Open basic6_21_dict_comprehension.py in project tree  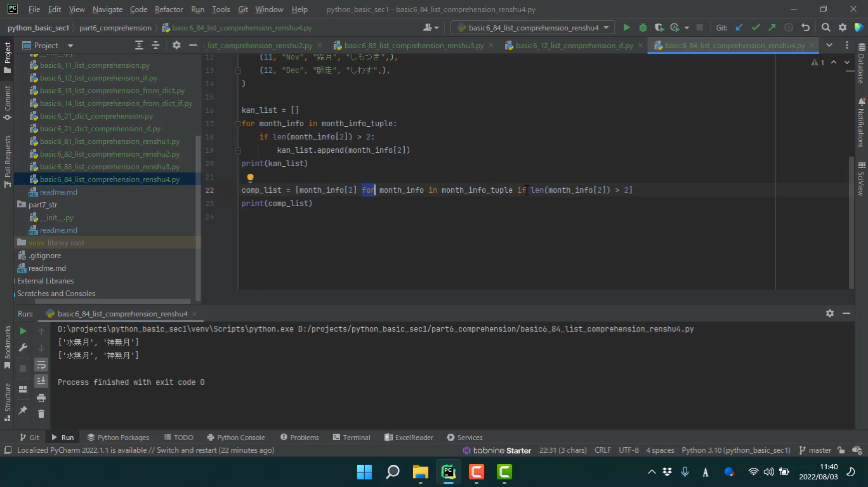(96, 116)
